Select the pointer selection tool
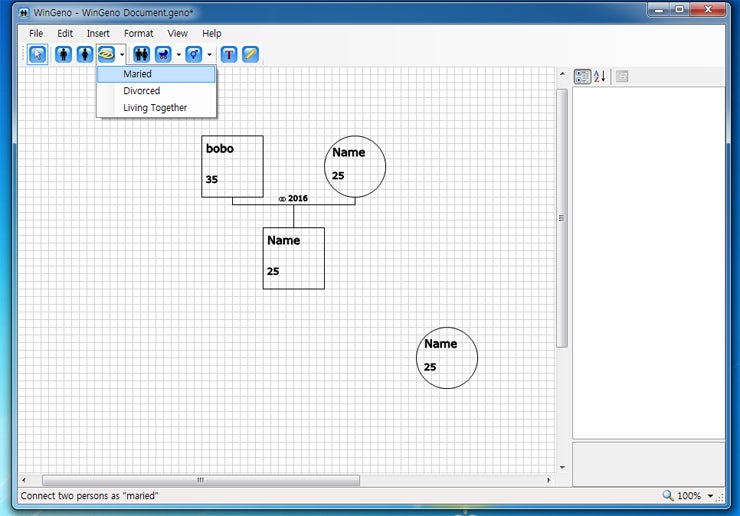 pos(37,54)
